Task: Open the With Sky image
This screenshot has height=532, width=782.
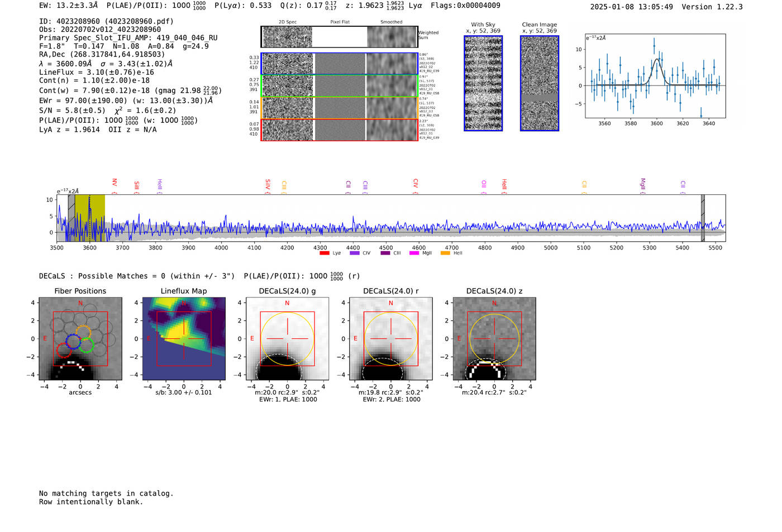Action: point(483,84)
